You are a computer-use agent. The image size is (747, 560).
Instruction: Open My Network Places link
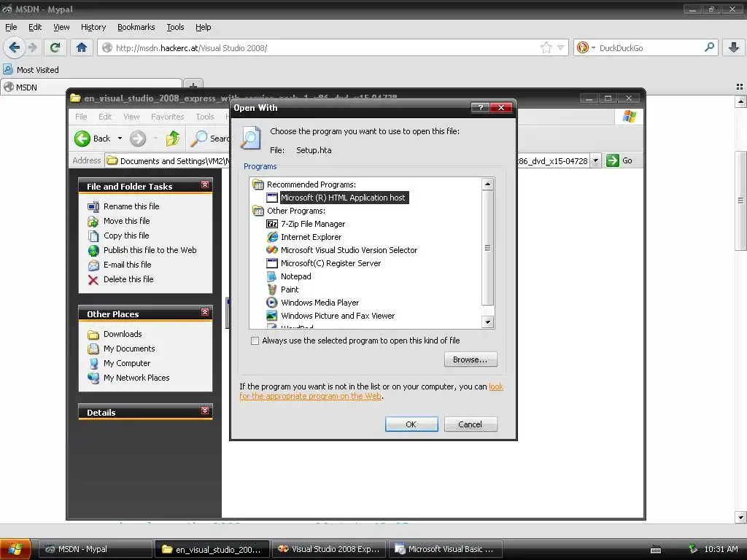[x=136, y=378]
